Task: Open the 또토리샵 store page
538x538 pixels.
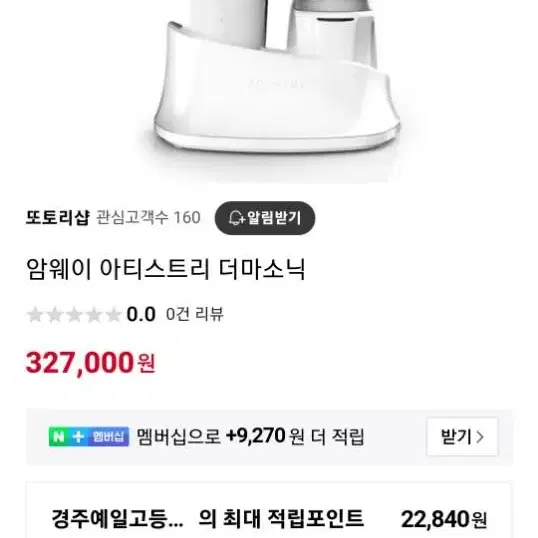Action: tap(57, 218)
